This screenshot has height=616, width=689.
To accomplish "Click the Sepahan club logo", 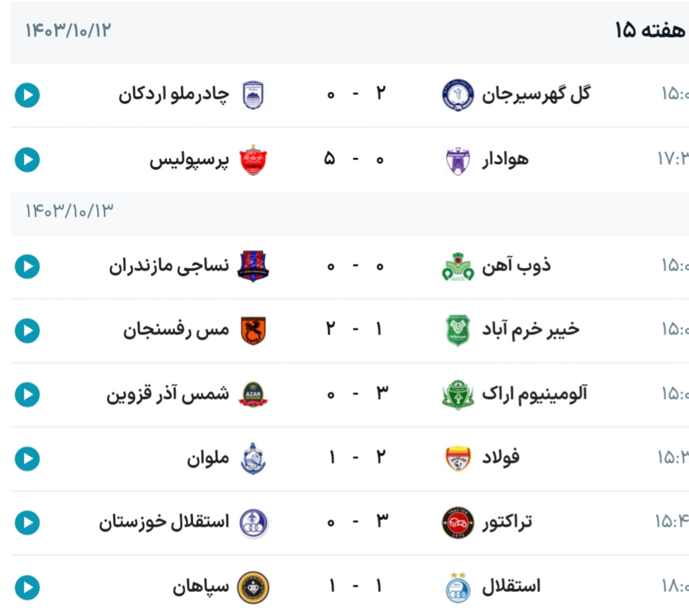I will [x=253, y=587].
